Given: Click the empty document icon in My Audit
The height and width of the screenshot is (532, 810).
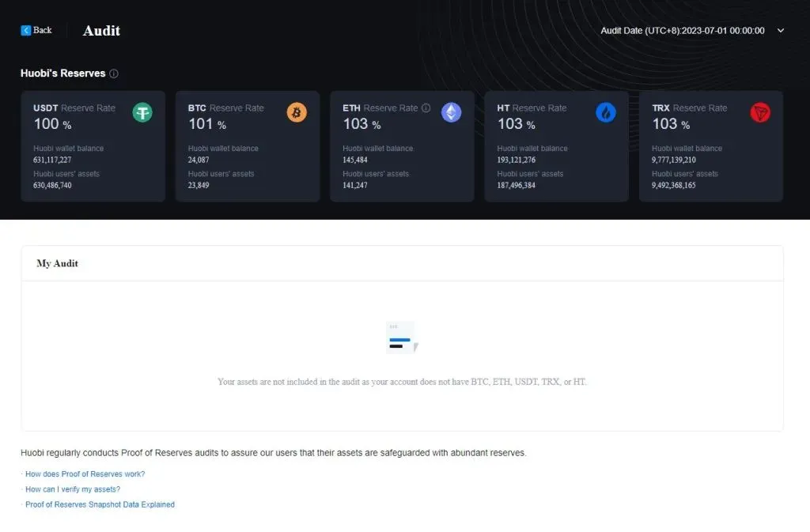Looking at the screenshot, I should tap(402, 338).
